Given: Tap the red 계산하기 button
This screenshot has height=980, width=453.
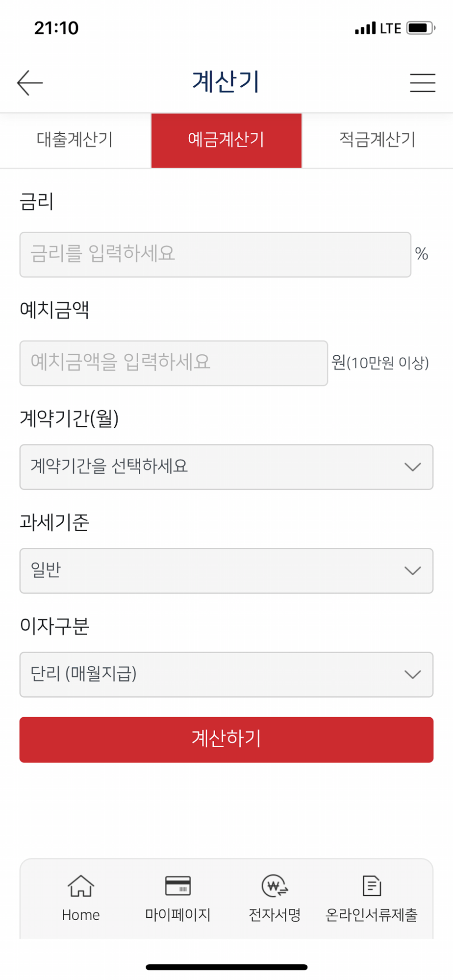Looking at the screenshot, I should (x=226, y=739).
